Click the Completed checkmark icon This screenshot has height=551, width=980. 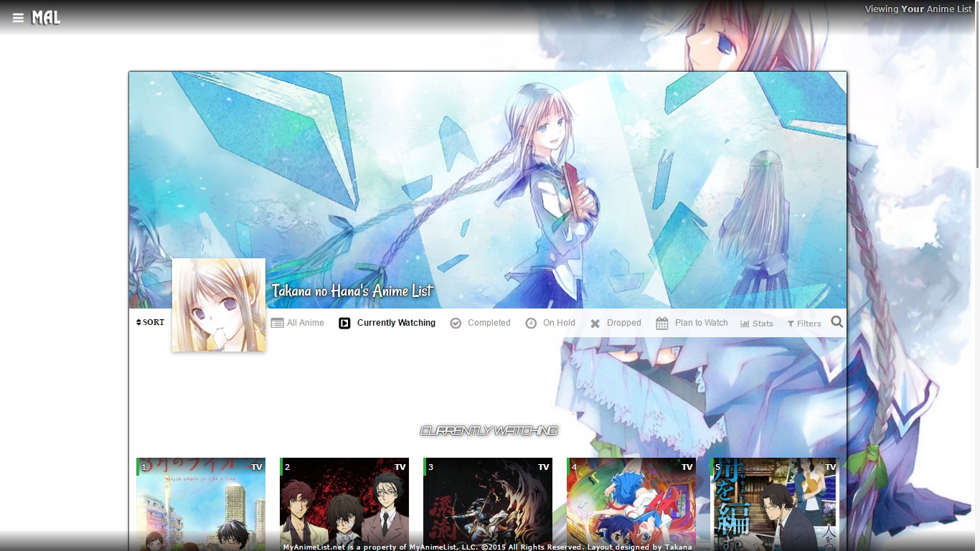(456, 323)
